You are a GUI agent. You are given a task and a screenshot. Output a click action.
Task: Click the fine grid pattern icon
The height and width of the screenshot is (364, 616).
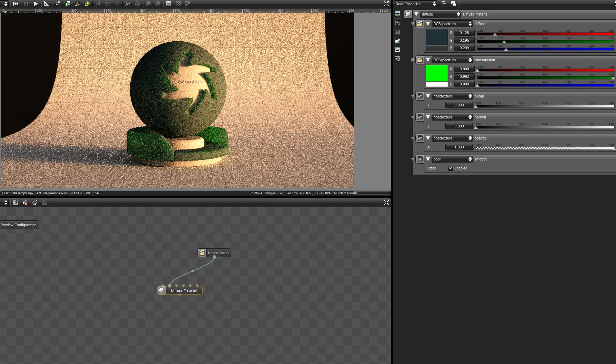click(x=169, y=4)
